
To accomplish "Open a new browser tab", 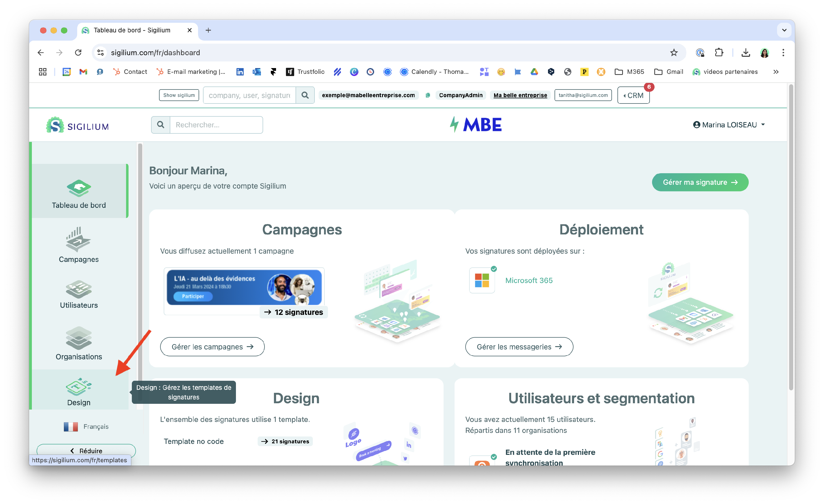I will coord(208,30).
